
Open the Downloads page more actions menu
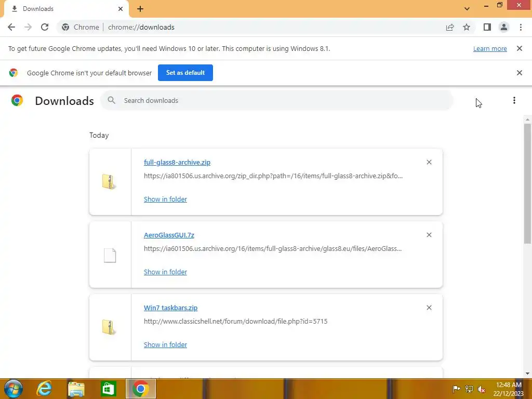(x=514, y=100)
